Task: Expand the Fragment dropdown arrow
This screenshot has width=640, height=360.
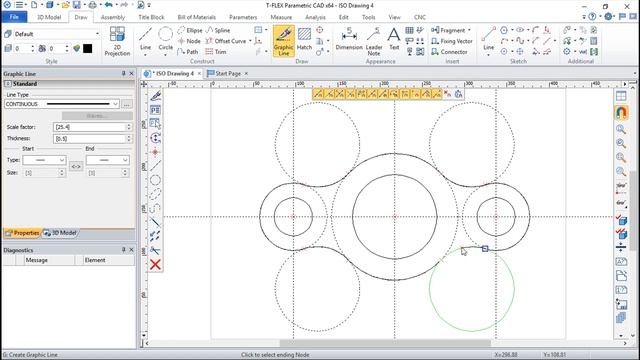Action: click(x=469, y=30)
